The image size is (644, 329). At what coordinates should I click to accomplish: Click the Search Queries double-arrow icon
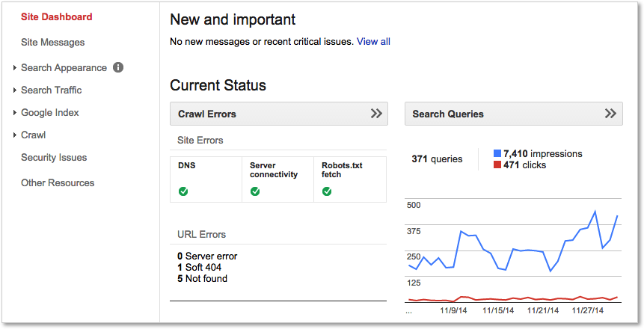(x=610, y=114)
